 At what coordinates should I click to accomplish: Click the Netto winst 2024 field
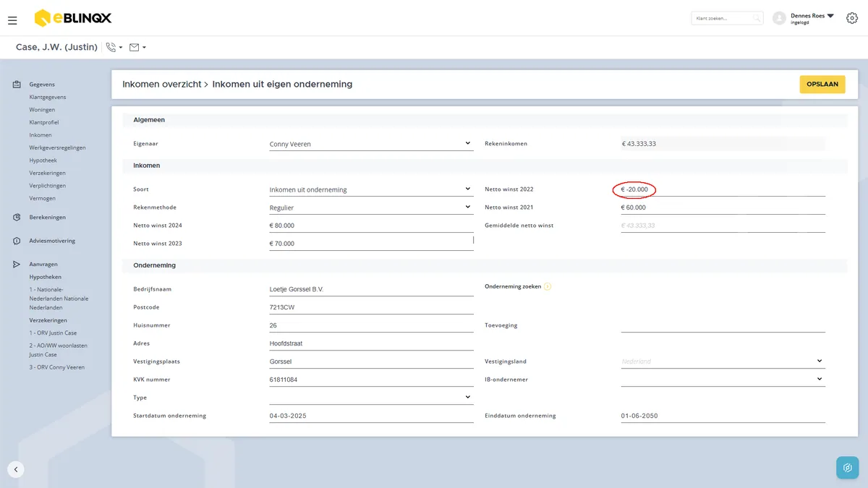click(x=371, y=226)
